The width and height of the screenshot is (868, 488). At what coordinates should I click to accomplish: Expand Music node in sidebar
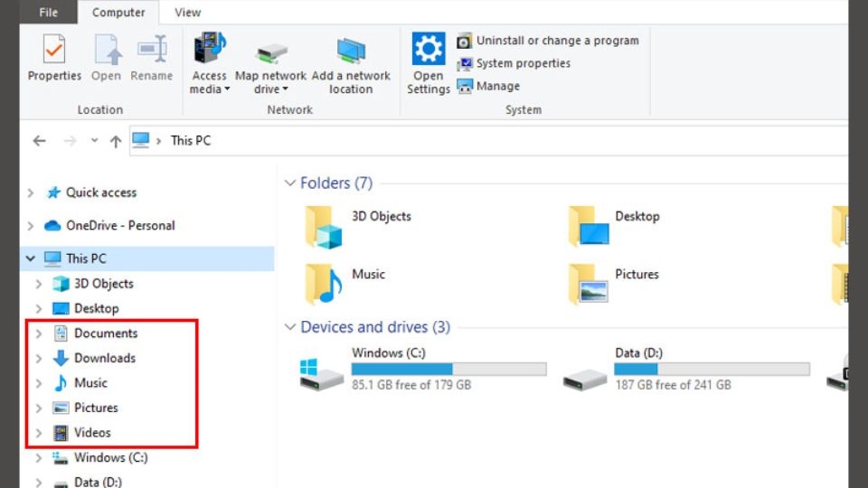[x=39, y=383]
